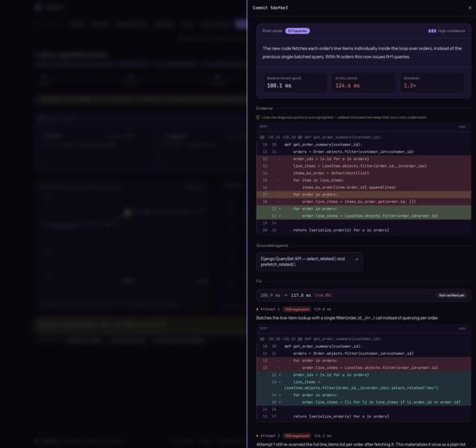Click the 117.0 ms fix timing value

301,296
